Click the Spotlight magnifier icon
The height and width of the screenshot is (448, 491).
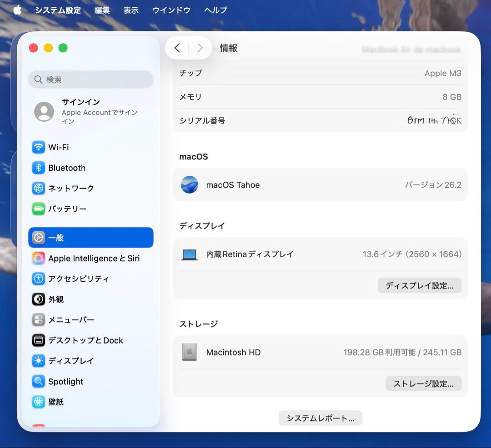[38, 381]
